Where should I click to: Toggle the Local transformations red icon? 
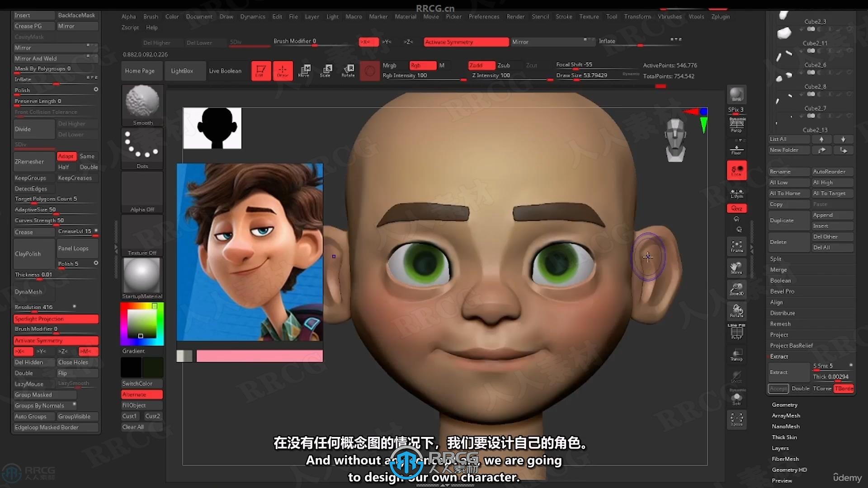pyautogui.click(x=736, y=171)
